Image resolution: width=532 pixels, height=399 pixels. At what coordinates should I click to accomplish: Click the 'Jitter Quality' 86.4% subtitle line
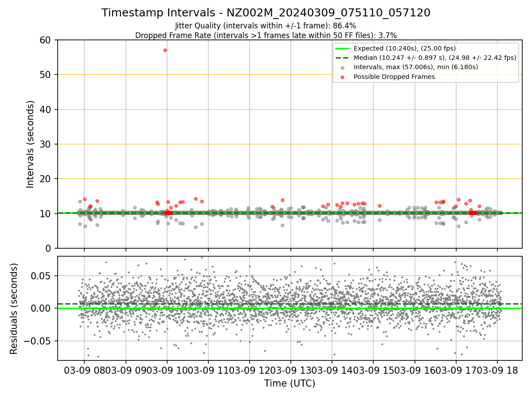[x=266, y=26]
